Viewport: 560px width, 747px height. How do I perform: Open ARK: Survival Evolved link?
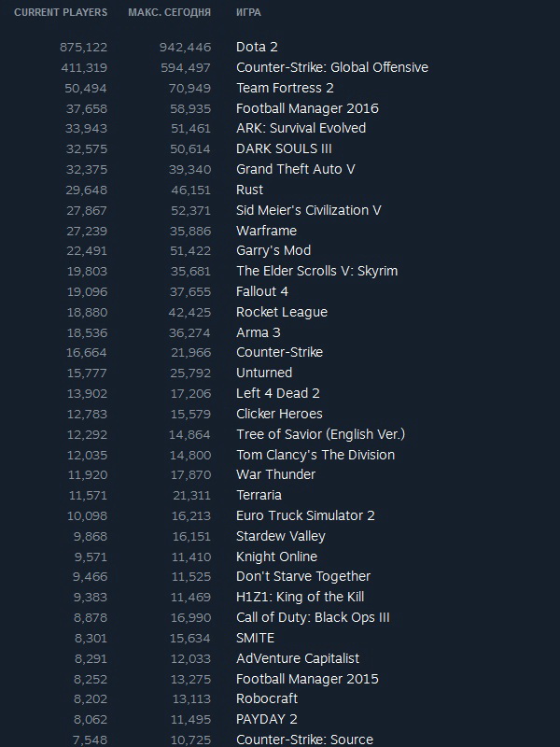click(301, 128)
